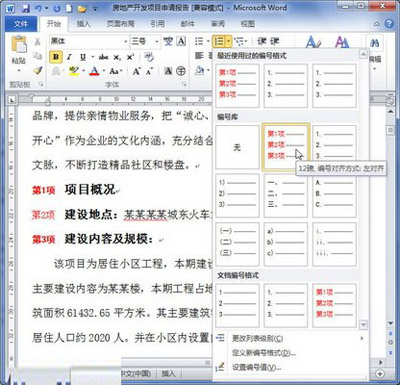
Task: Toggle 插入 insert mode in status bar
Action: (x=168, y=374)
